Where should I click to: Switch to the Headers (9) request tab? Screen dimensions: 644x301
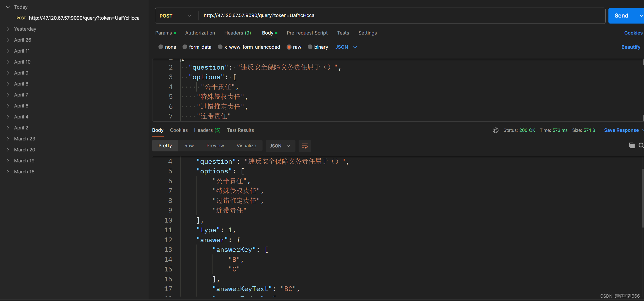(237, 33)
